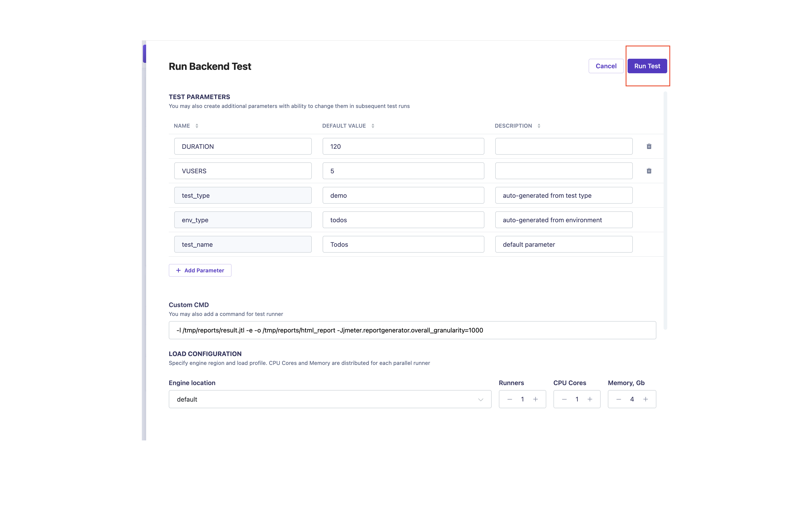Edit the test_name value Todos
Viewport: 812px width, 508px height.
point(403,245)
